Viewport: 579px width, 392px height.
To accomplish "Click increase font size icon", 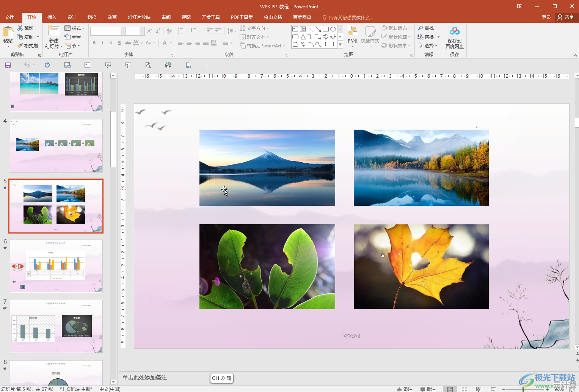I will coord(149,31).
